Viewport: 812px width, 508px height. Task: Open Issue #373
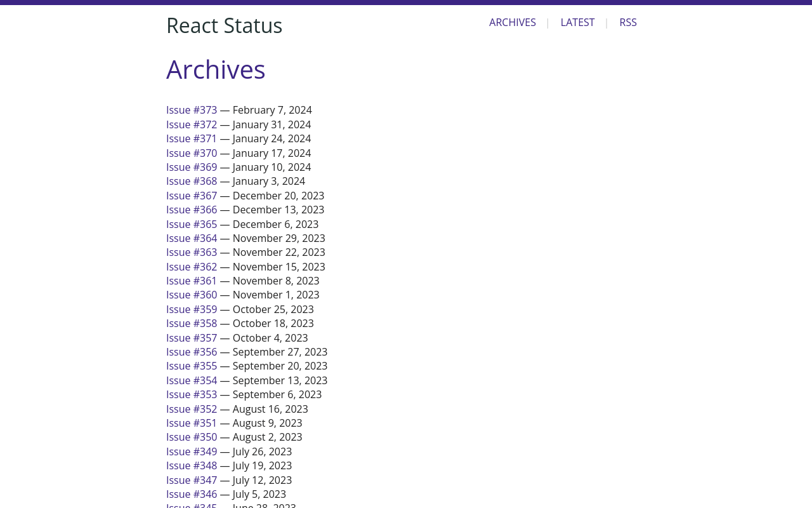(192, 110)
